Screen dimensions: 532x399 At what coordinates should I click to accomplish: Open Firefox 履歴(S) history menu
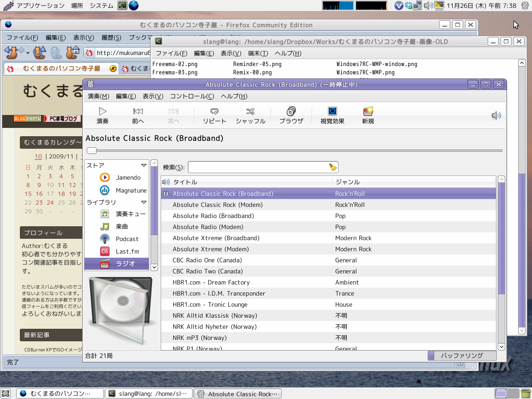click(x=111, y=37)
